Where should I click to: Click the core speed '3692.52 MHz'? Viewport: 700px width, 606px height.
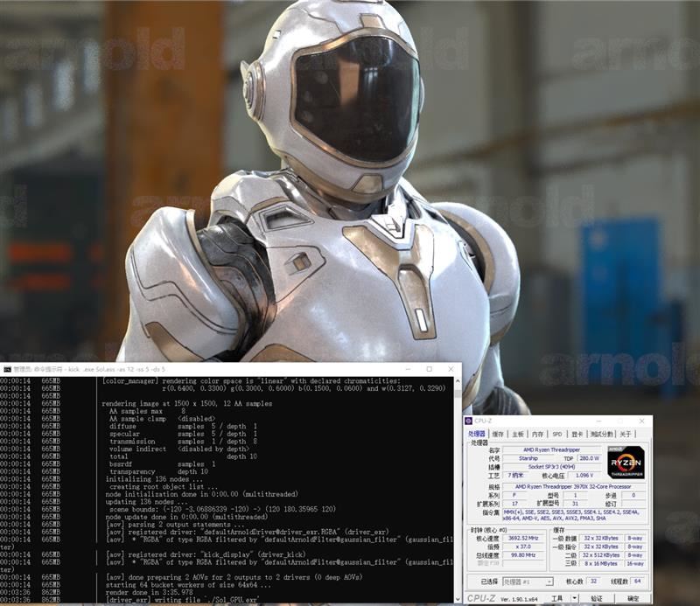(x=523, y=538)
